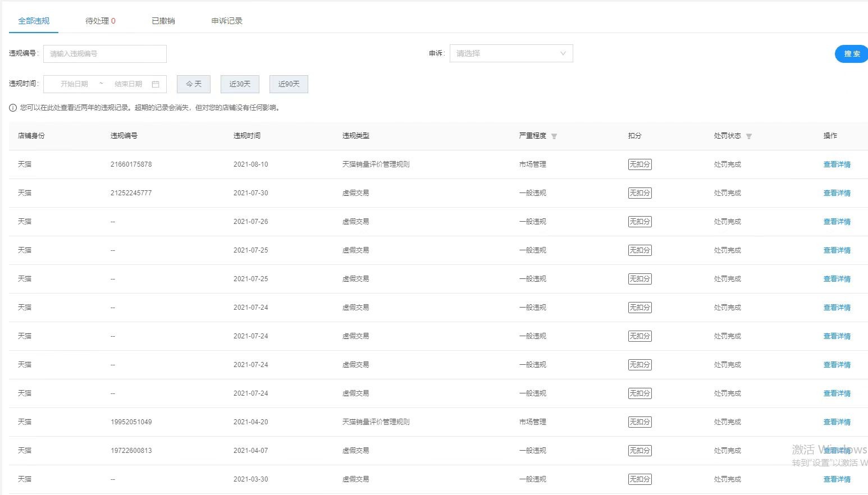868x495 pixels.
Task: Select violation number 19952051049
Action: 131,422
